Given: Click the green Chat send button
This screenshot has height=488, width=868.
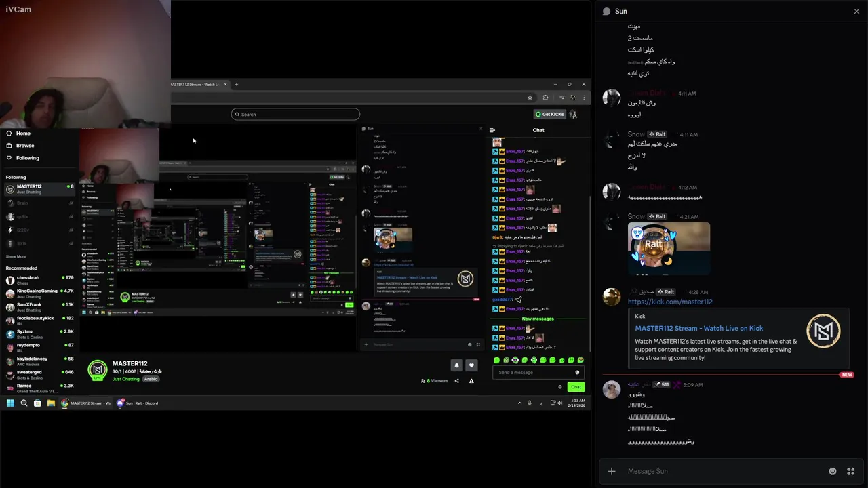Looking at the screenshot, I should (x=576, y=387).
